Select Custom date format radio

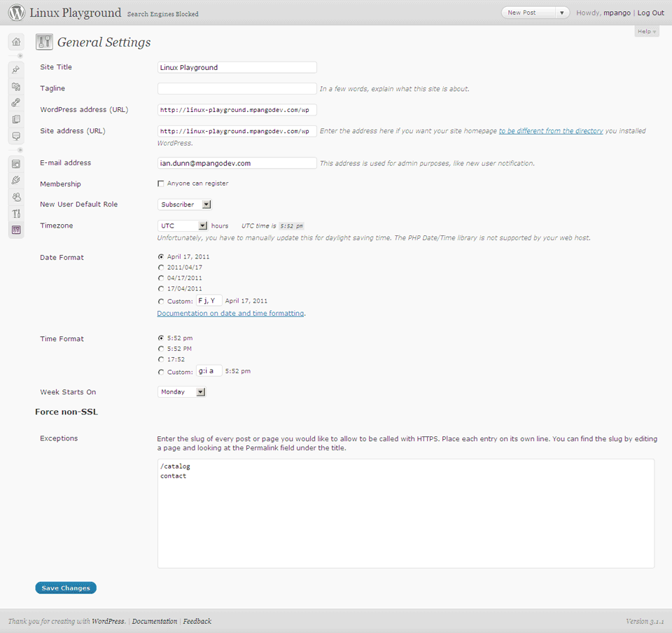(x=161, y=301)
